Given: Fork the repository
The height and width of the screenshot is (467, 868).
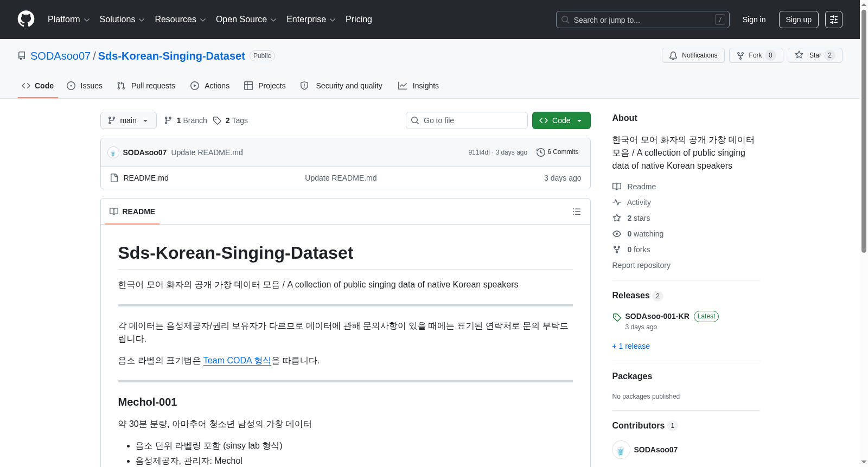Looking at the screenshot, I should (x=756, y=55).
